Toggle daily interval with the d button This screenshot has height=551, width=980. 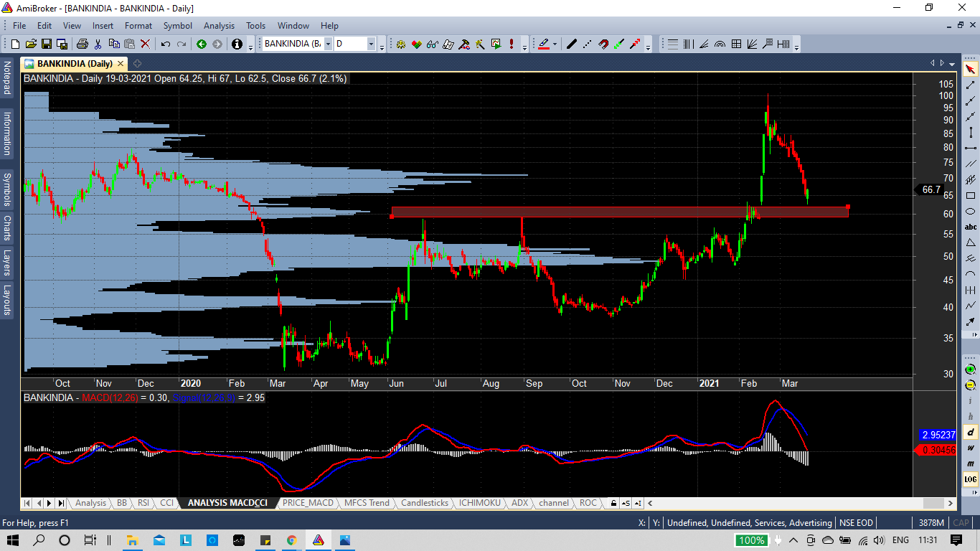(x=971, y=432)
